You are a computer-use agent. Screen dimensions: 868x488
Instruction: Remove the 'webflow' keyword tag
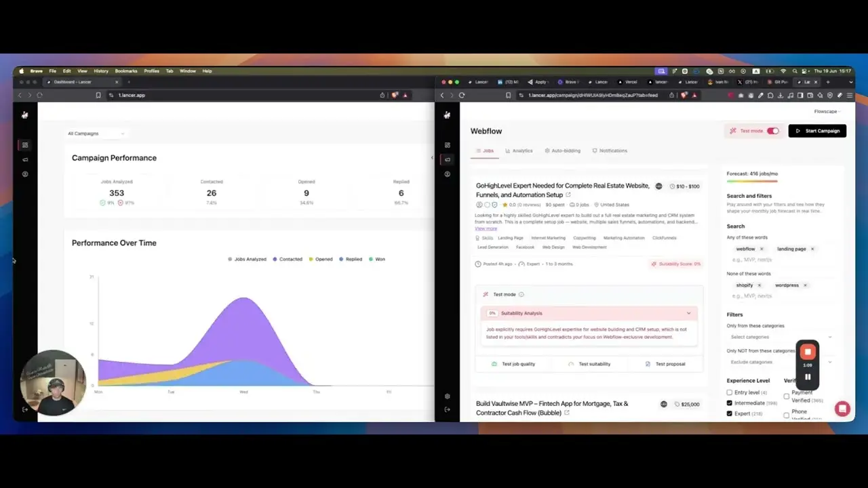pos(762,249)
